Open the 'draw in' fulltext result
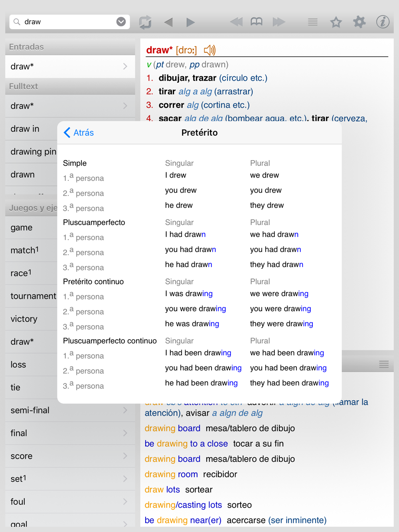 pos(31,129)
